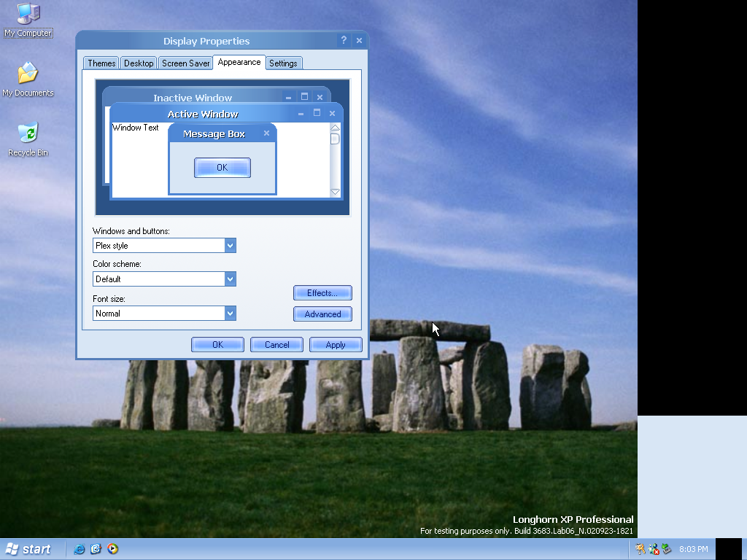Viewport: 747px width, 560px height.
Task: Expand the Font size dropdown
Action: [x=230, y=314]
